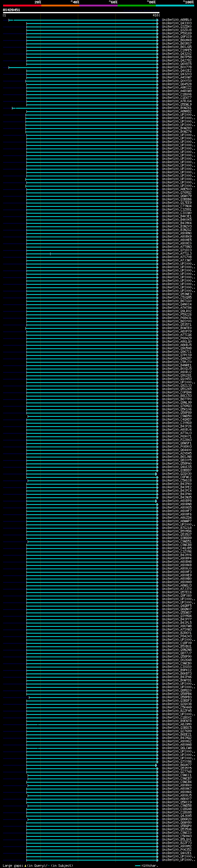The height and width of the screenshot is (868, 197).
Task: Click the red 20% identity legend segment
Action: click(x=22, y=6)
